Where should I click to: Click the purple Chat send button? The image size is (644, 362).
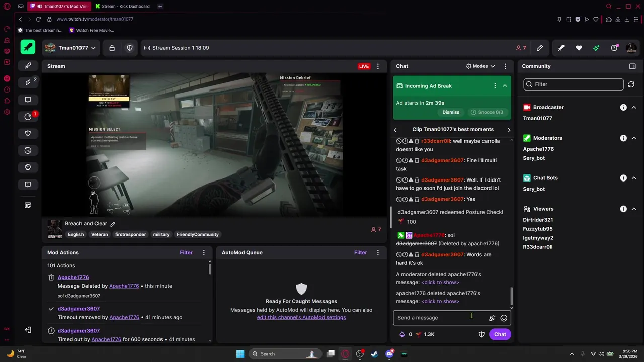[500, 334]
